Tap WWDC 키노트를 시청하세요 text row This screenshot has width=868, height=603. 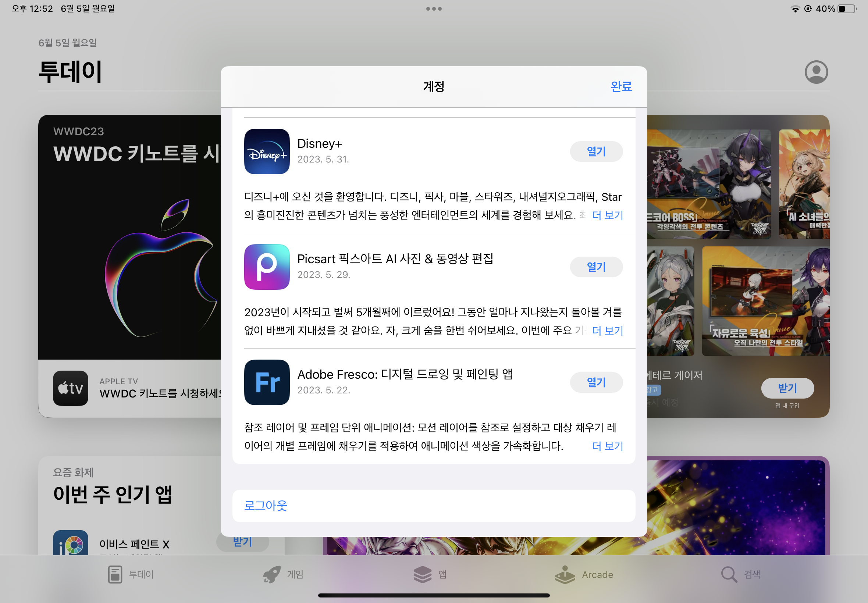point(160,393)
